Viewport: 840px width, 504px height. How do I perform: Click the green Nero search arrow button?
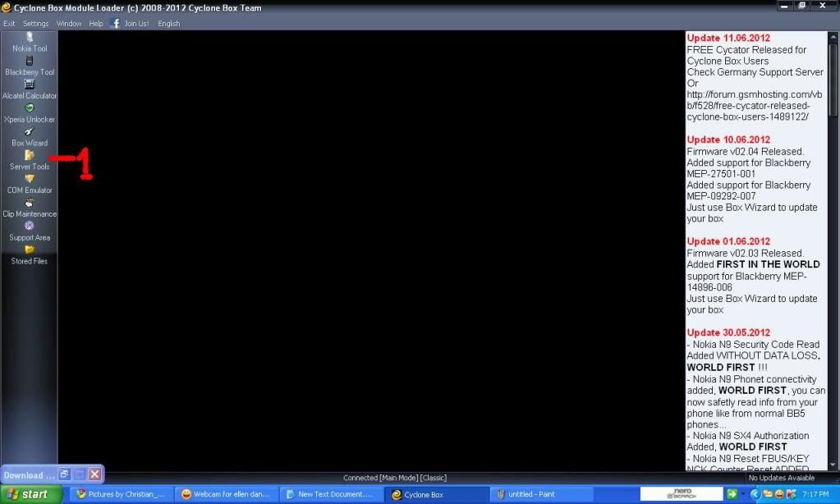point(732,494)
